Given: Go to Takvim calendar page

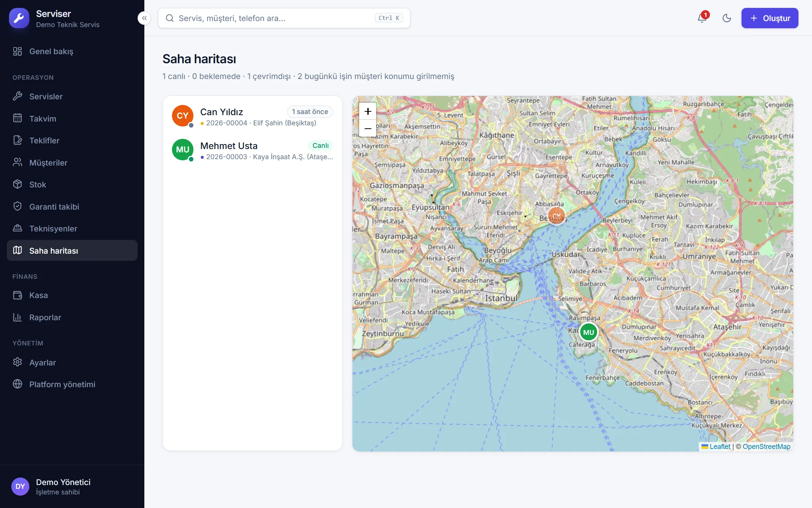Looking at the screenshot, I should [72, 119].
